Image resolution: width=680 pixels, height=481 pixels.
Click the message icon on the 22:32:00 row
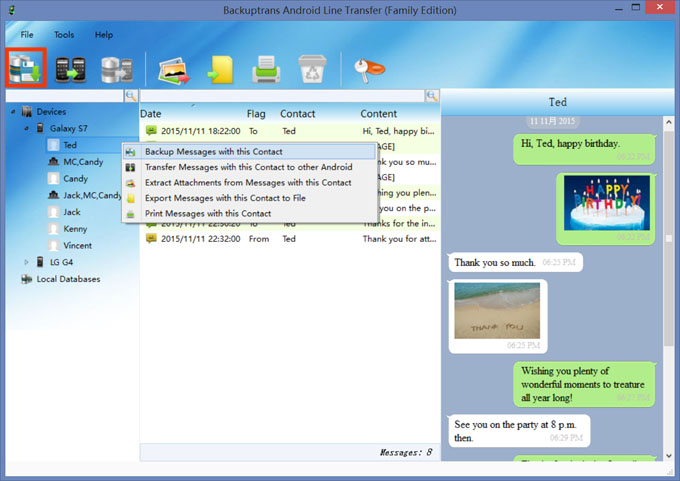pos(151,239)
